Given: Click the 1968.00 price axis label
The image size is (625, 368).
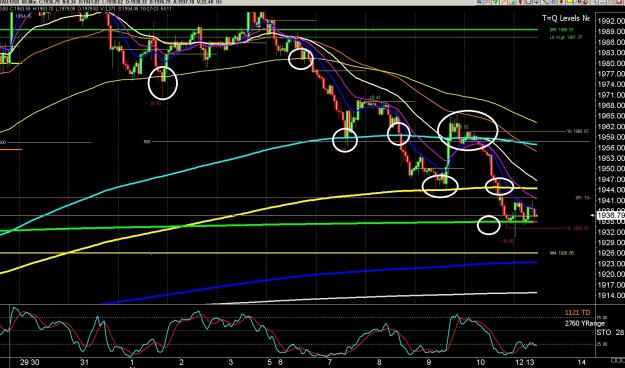Looking at the screenshot, I should pyautogui.click(x=611, y=105).
